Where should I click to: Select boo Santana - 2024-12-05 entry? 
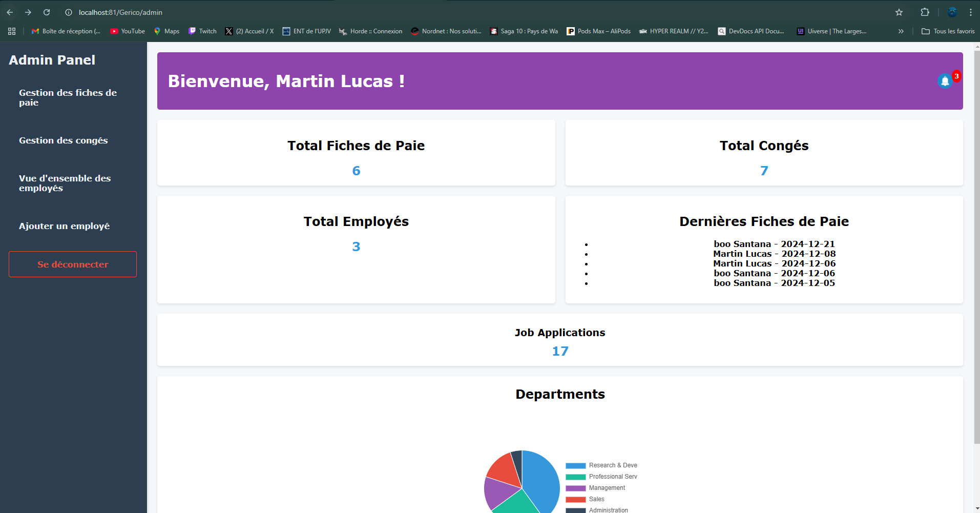(774, 283)
